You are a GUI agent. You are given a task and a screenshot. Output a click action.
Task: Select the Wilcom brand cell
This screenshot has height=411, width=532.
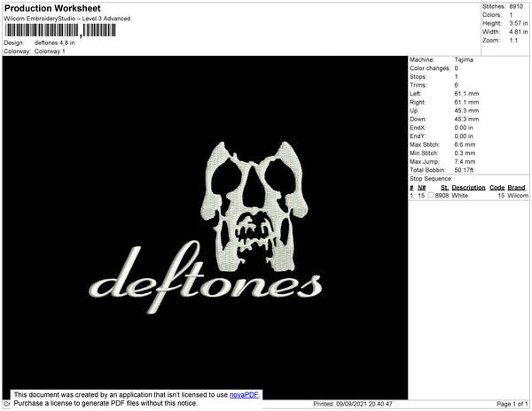pos(518,196)
